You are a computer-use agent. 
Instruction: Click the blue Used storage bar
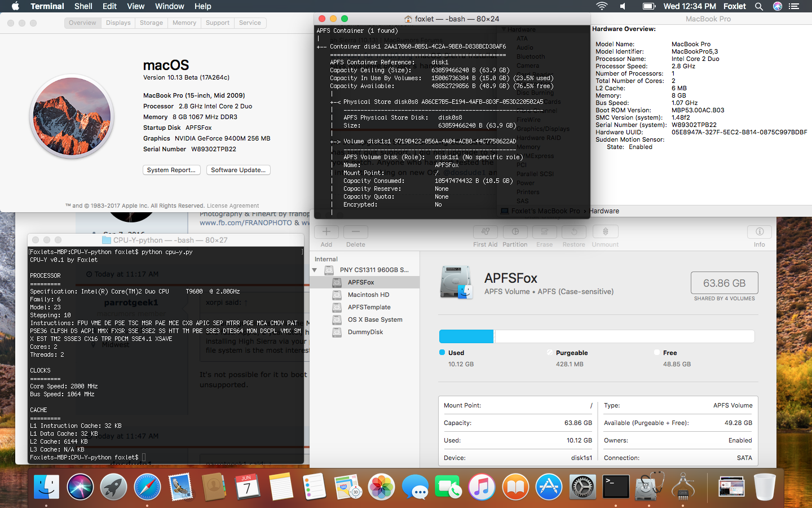(466, 336)
